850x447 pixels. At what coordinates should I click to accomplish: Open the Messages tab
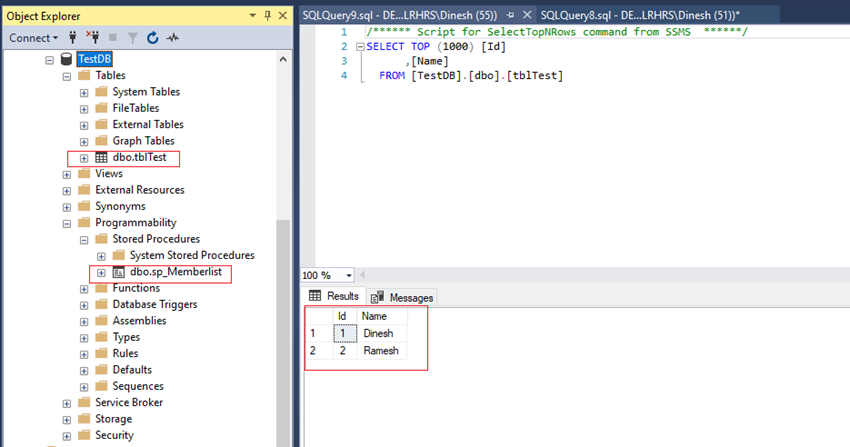point(402,297)
